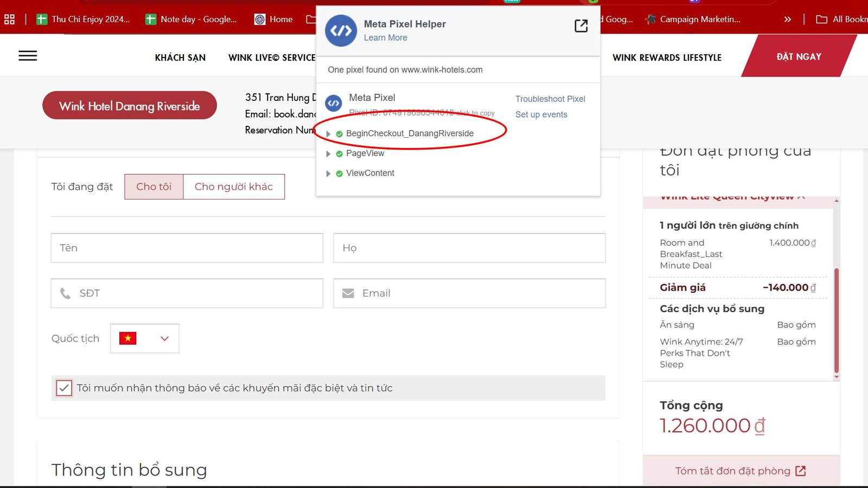Click the small Meta Pixel icon beside Meta Pixel
This screenshot has height=488, width=868.
click(334, 102)
